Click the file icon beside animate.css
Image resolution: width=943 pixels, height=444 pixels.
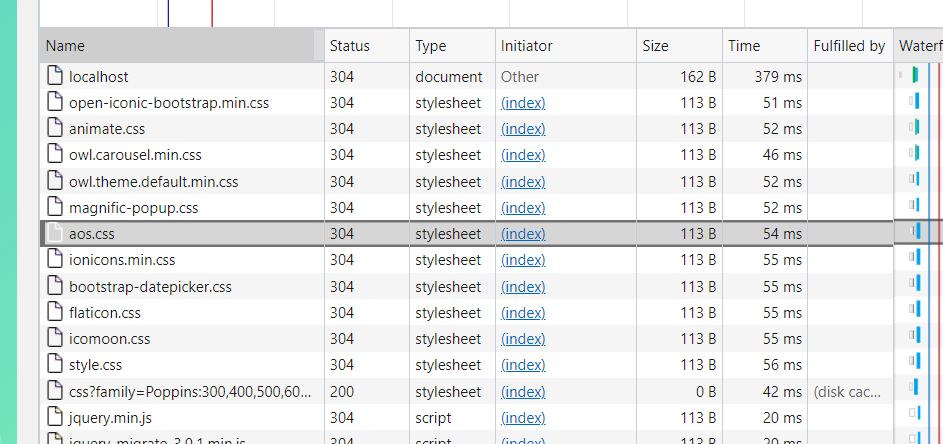(55, 128)
